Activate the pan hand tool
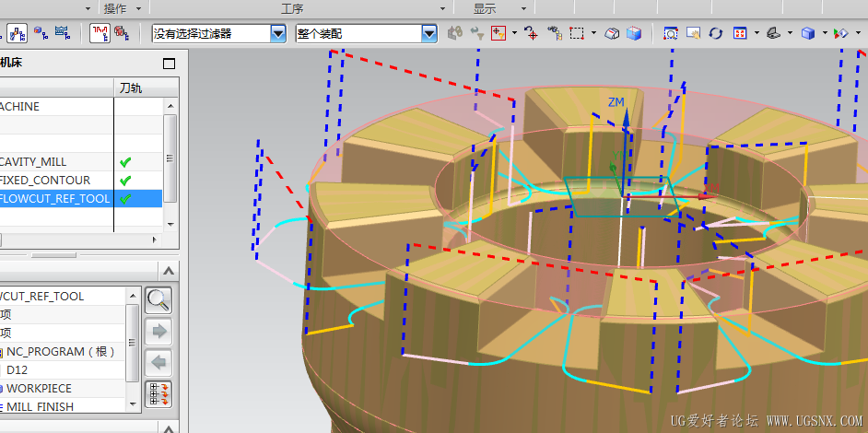868x433 pixels. click(694, 33)
